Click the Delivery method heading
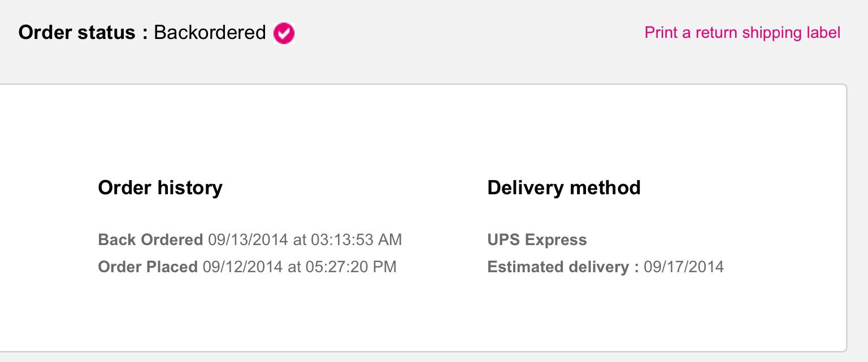Screen dimensions: 868x362 tap(563, 187)
